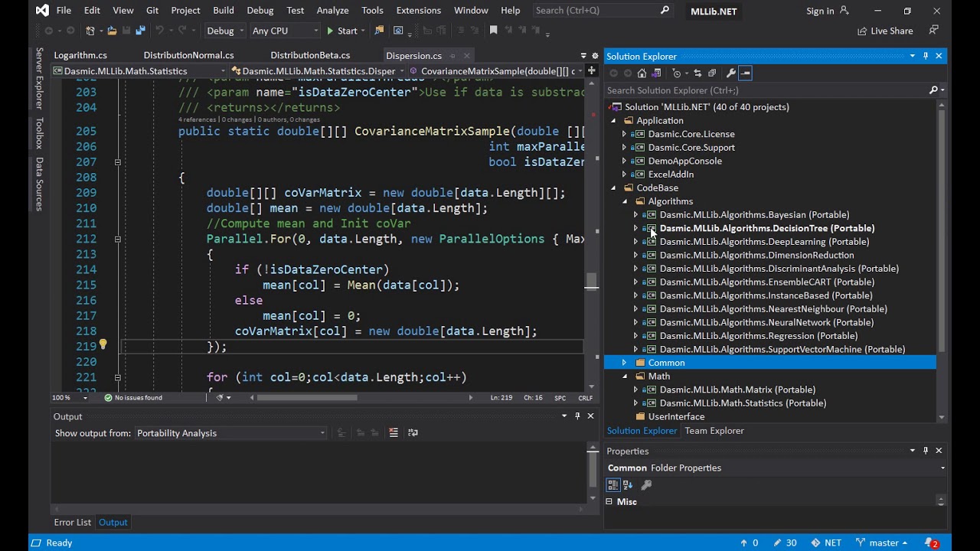Click unpushed commits arrow in status bar
This screenshot has height=551, width=980.
click(x=749, y=543)
